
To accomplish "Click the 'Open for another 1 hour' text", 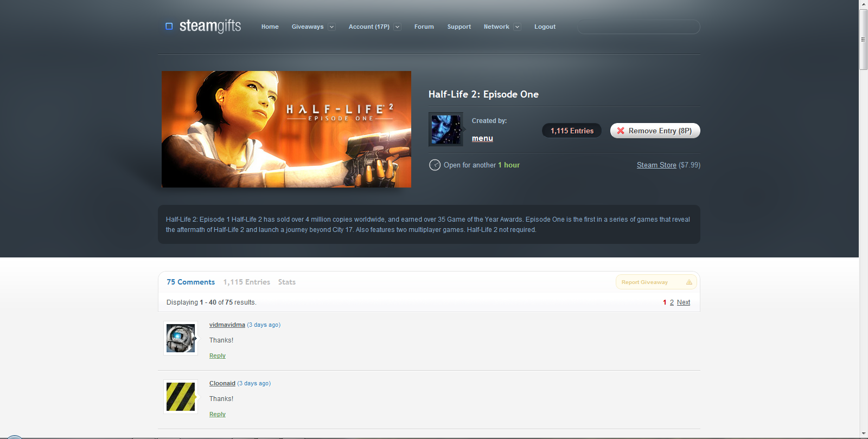I will click(x=482, y=165).
